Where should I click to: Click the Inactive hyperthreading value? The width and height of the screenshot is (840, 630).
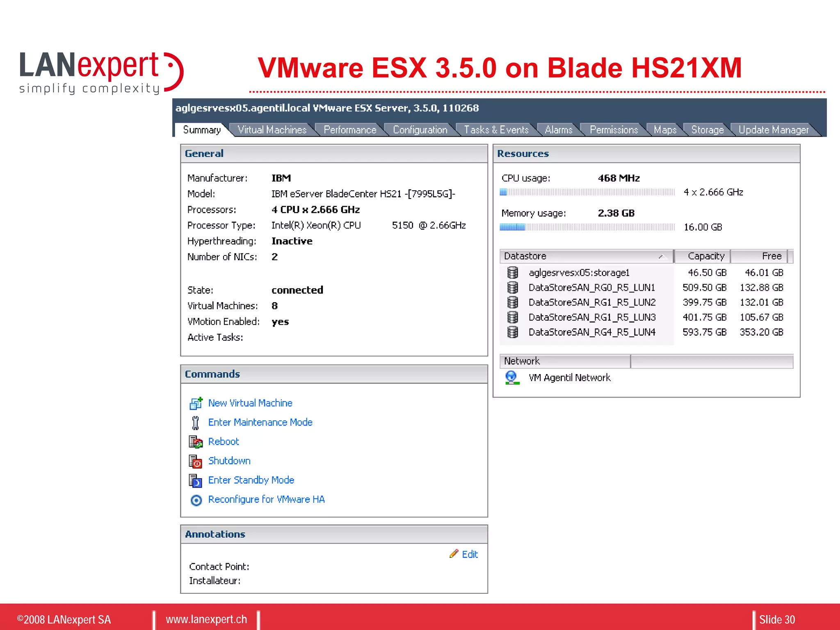[292, 241]
